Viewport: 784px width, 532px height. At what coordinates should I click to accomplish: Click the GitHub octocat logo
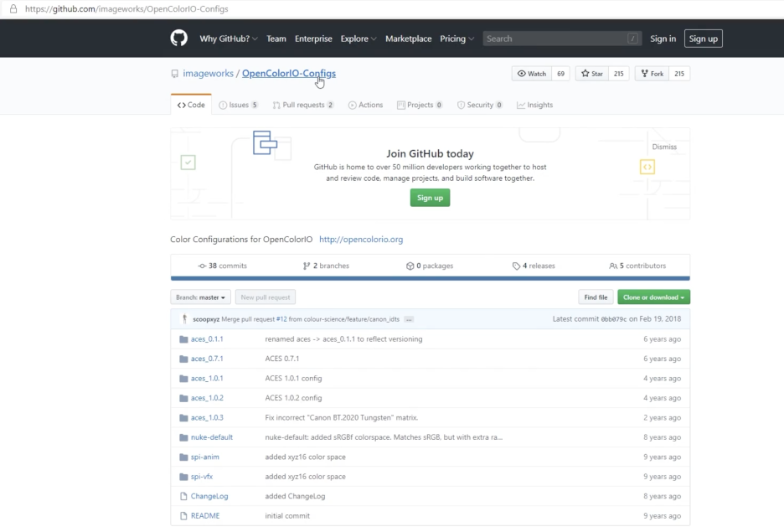pos(178,38)
